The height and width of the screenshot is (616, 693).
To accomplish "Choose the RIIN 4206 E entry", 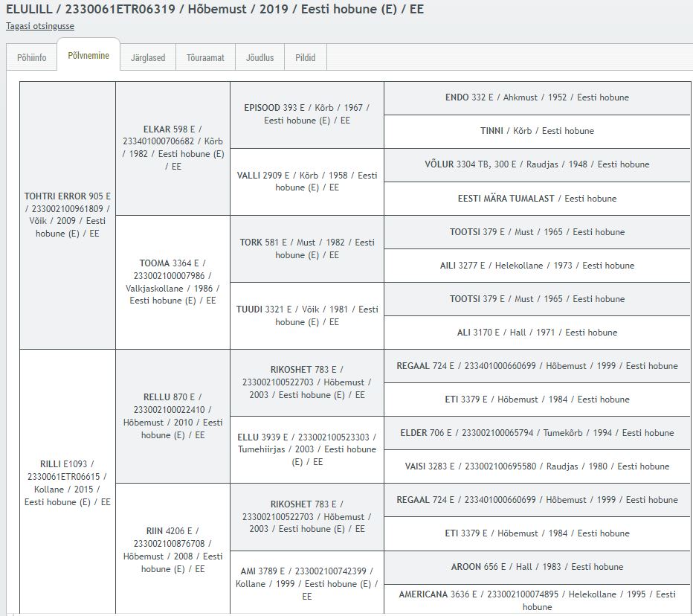I will point(173,549).
